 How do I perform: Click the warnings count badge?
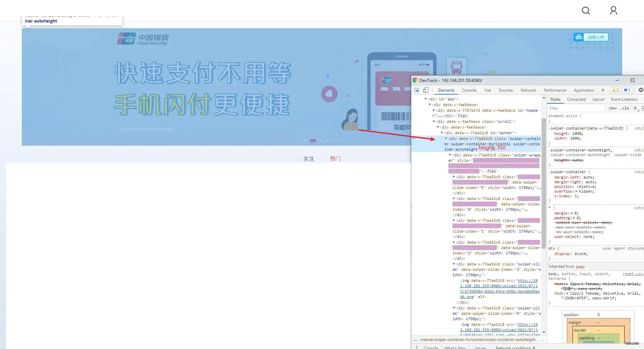point(615,90)
